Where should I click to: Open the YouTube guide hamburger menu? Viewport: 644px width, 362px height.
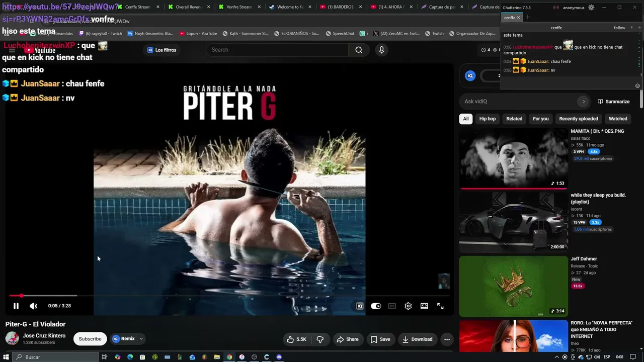[12, 50]
